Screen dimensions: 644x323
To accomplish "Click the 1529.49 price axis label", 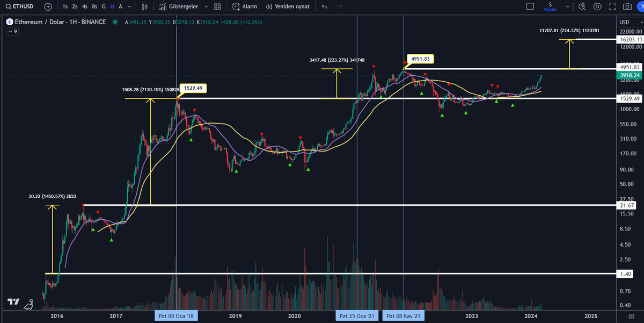I will click(629, 99).
